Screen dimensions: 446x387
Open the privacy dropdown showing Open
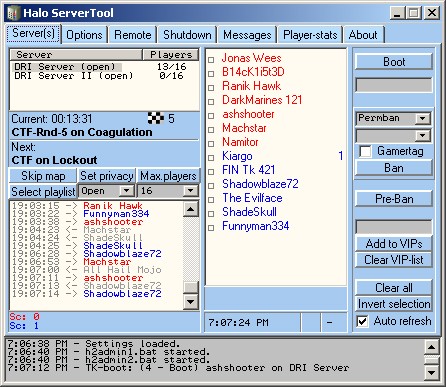click(126, 191)
